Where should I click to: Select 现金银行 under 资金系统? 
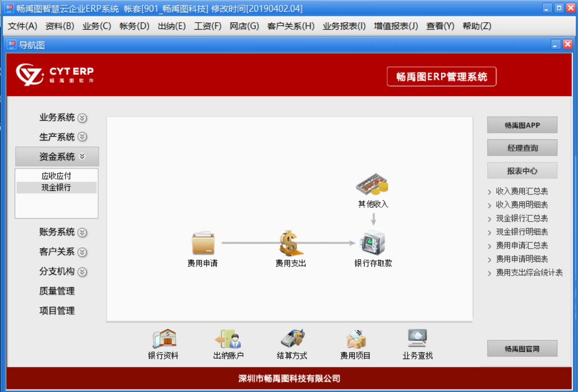click(56, 188)
